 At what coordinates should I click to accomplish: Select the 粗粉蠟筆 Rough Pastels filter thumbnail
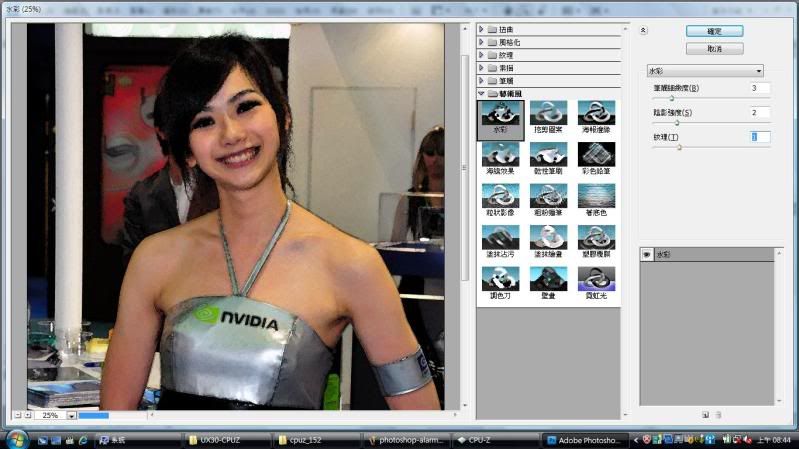pyautogui.click(x=548, y=196)
